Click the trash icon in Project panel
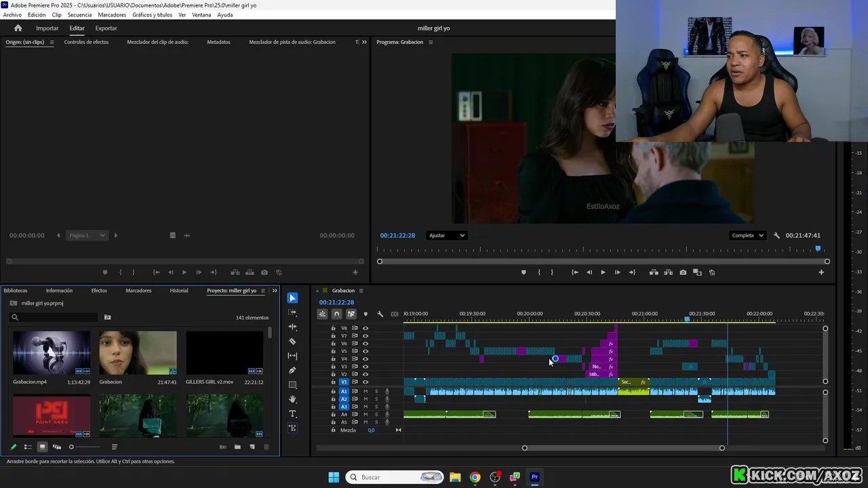The image size is (868, 488). pos(267,447)
